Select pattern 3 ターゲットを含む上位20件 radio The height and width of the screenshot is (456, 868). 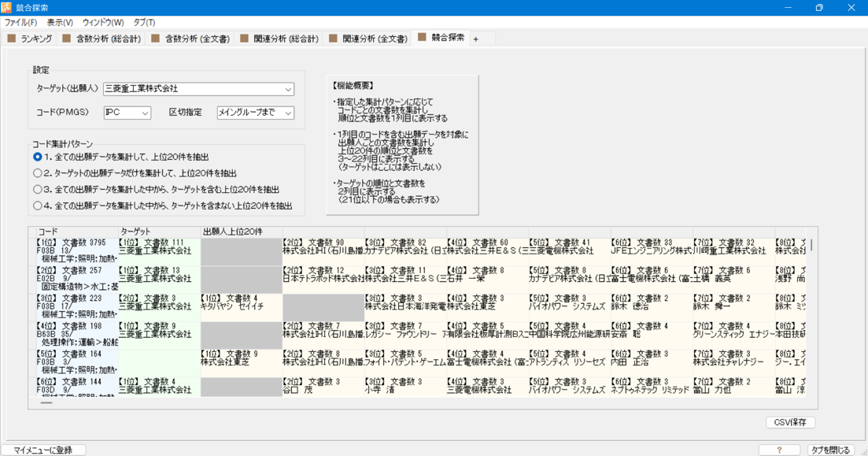38,190
